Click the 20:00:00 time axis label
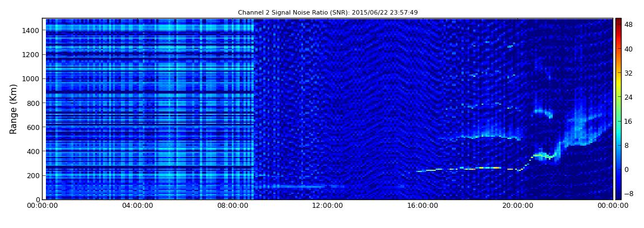Image resolution: width=644 pixels, height=228 pixels. (517, 206)
